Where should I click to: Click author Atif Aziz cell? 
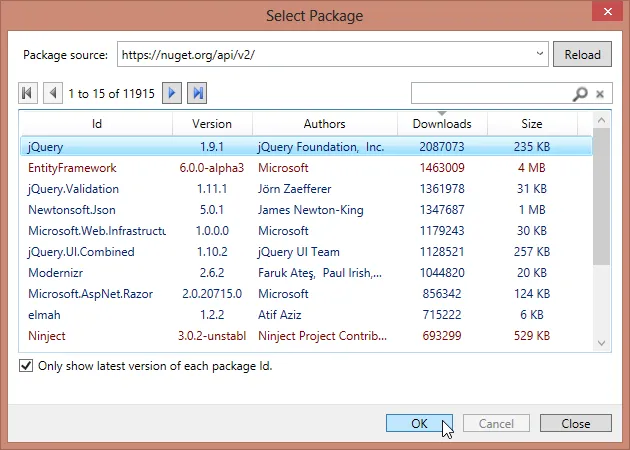tap(280, 315)
